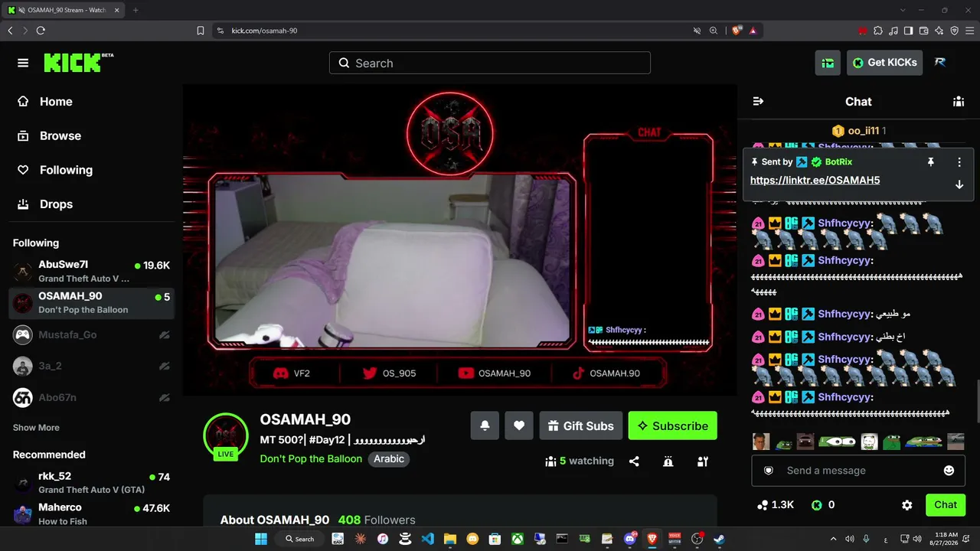980x551 pixels.
Task: Open Abo67n channel
Action: 92,397
